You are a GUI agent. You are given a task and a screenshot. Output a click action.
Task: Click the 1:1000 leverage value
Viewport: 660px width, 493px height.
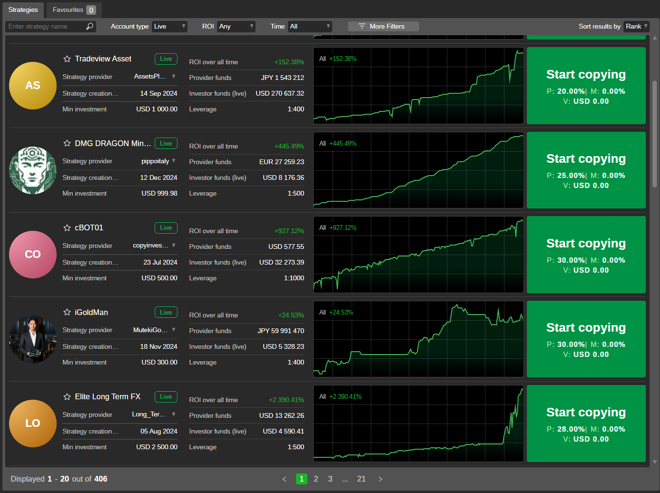(x=294, y=278)
